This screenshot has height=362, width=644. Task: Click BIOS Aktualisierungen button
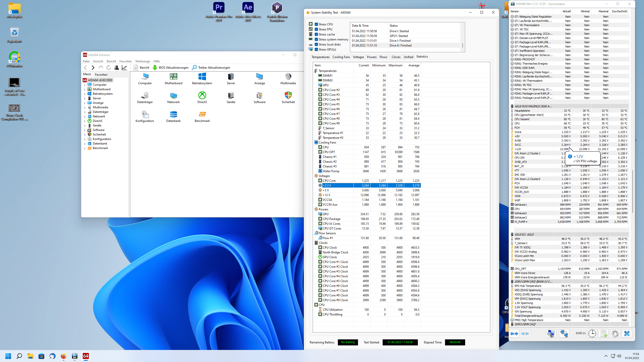pyautogui.click(x=171, y=67)
